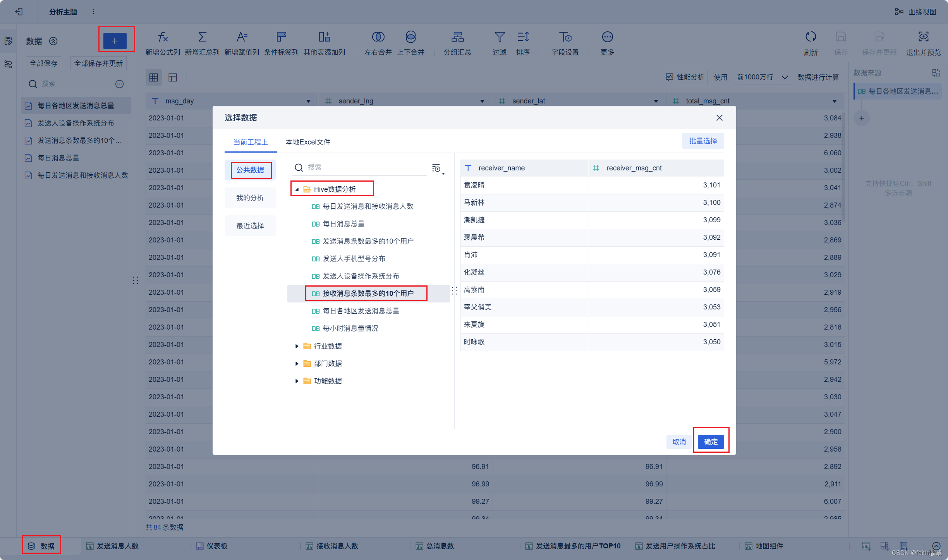Click the blue plus add-data button
Screen dimensions: 948x560
(x=115, y=41)
